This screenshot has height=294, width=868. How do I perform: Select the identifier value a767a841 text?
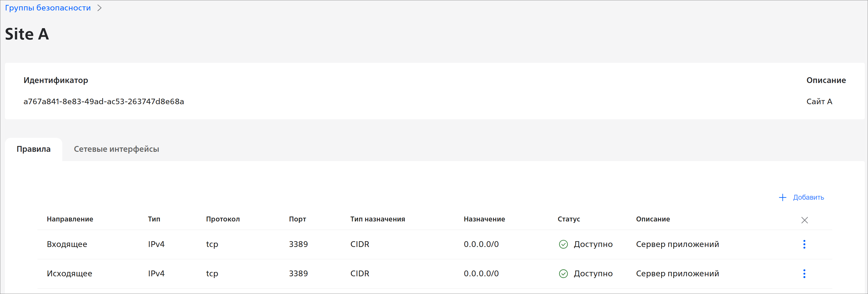(103, 101)
